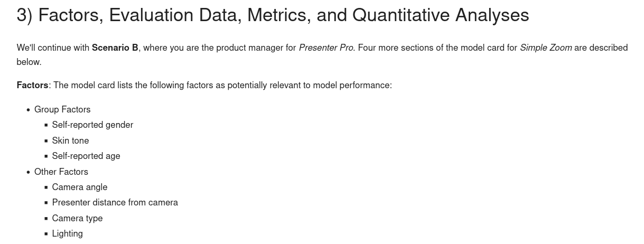Click the italic 'Simple Zoom' text
Screen dimensions: 644x244
coord(545,48)
